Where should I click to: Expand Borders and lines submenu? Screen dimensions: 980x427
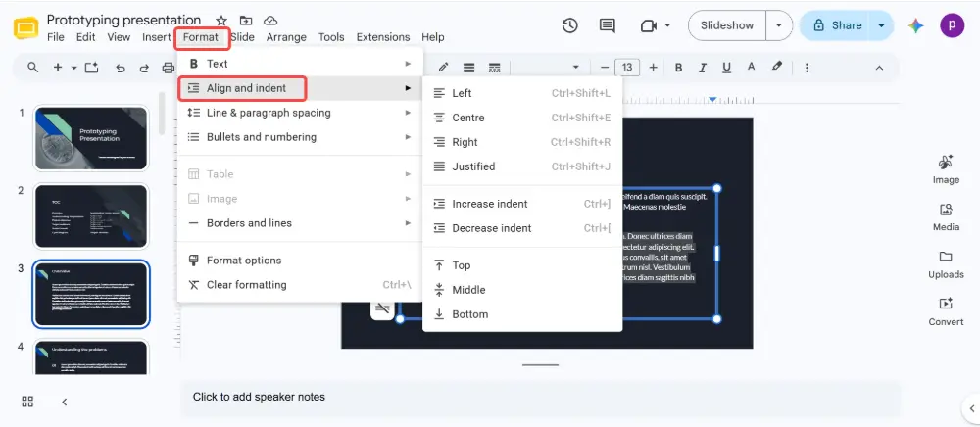(300, 223)
